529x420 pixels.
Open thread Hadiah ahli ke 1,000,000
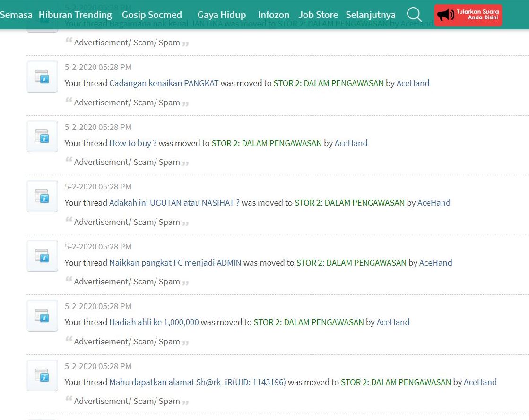[x=154, y=322]
